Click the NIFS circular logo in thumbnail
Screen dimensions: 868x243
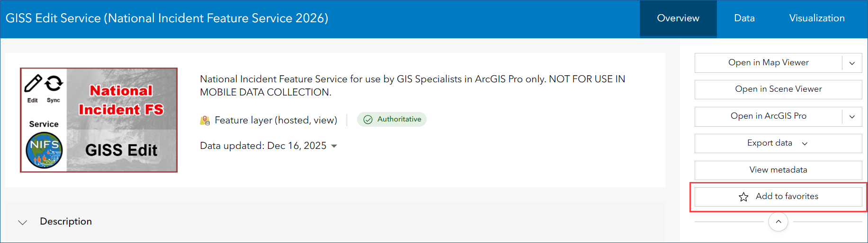[x=44, y=151]
